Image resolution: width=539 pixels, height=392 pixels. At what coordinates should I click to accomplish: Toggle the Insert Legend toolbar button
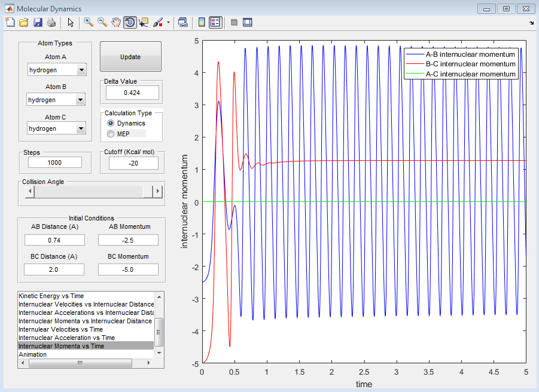point(216,22)
